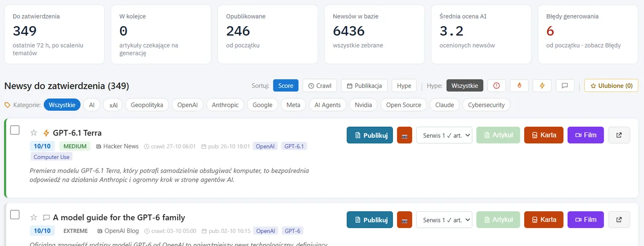Filter hype by the lightning bolt icon
Image resolution: width=644 pixels, height=246 pixels.
tap(542, 86)
